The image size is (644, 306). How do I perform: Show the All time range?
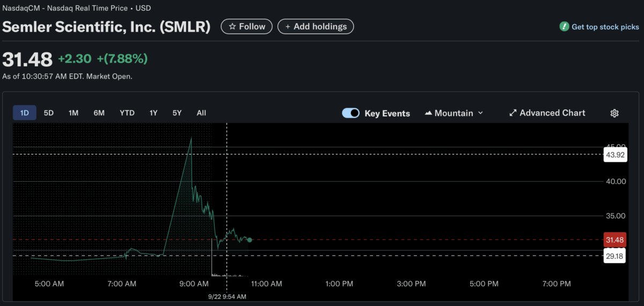[201, 113]
